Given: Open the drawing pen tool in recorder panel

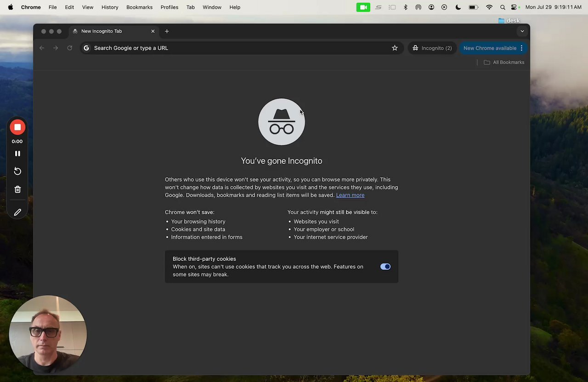Looking at the screenshot, I should click(17, 212).
